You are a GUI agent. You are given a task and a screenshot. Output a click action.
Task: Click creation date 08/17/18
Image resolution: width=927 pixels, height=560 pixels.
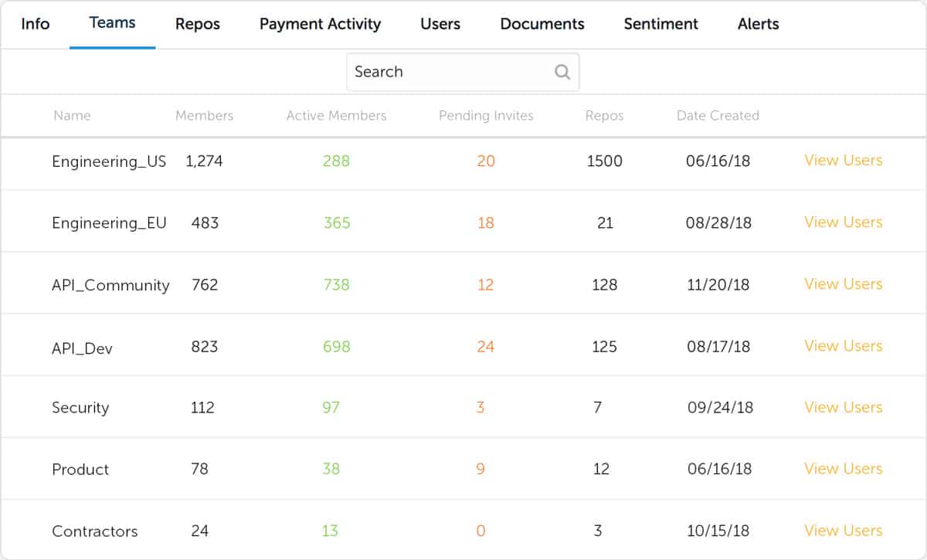pos(718,346)
